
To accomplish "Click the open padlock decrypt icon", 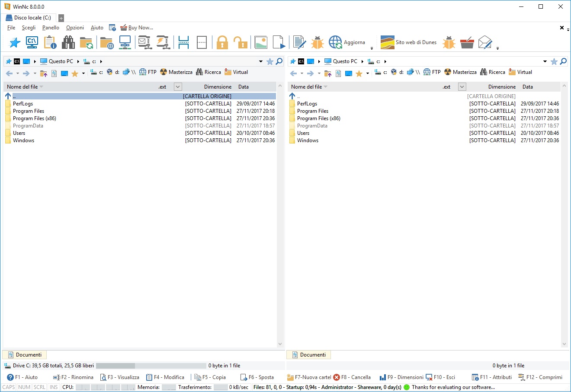I will 240,42.
